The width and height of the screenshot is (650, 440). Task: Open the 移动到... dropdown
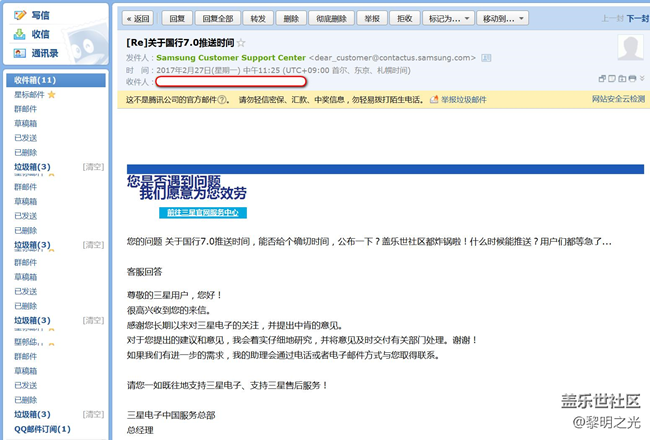pos(503,19)
